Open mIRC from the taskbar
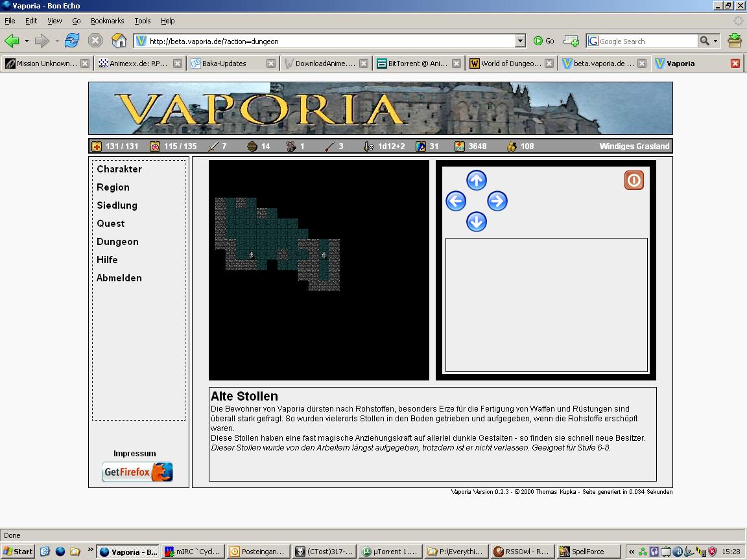This screenshot has height=560, width=747. (193, 552)
